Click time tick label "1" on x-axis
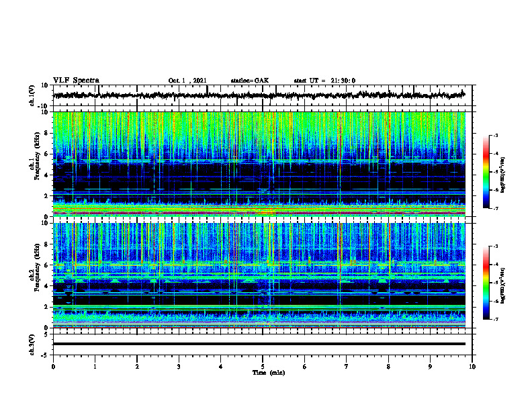The width and height of the screenshot is (532, 411). point(95,367)
